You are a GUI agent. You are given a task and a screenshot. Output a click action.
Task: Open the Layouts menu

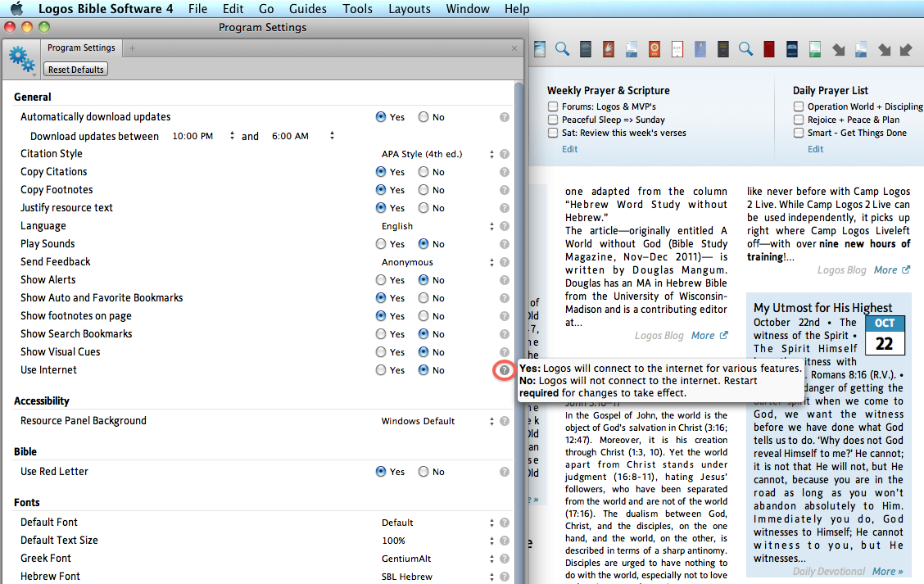click(x=410, y=9)
